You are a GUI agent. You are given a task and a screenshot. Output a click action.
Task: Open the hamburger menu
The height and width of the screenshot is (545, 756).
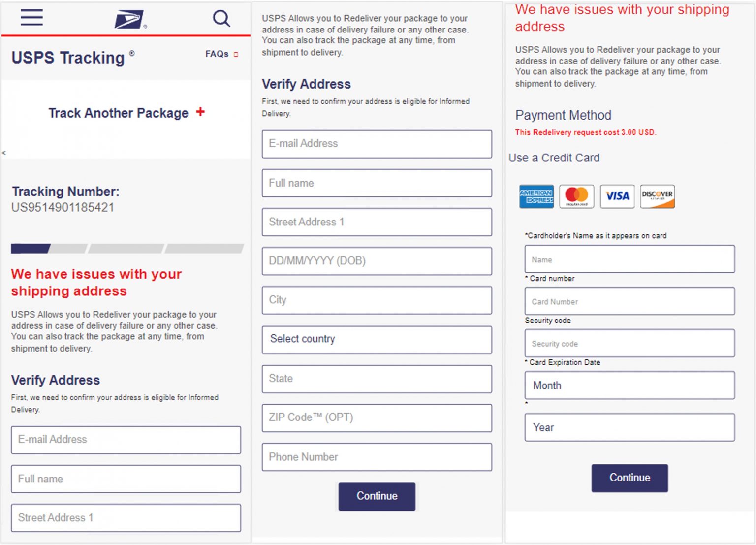pyautogui.click(x=31, y=18)
